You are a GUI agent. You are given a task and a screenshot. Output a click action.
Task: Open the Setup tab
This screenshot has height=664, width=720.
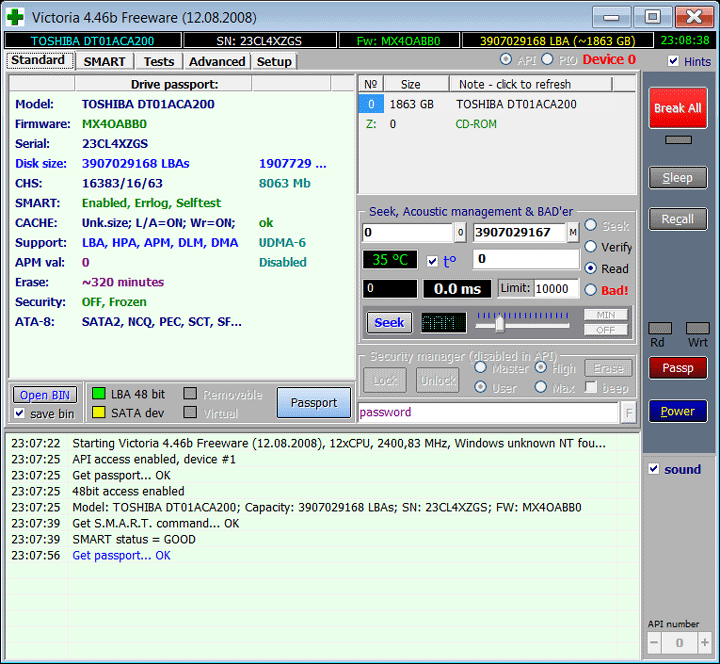(274, 61)
